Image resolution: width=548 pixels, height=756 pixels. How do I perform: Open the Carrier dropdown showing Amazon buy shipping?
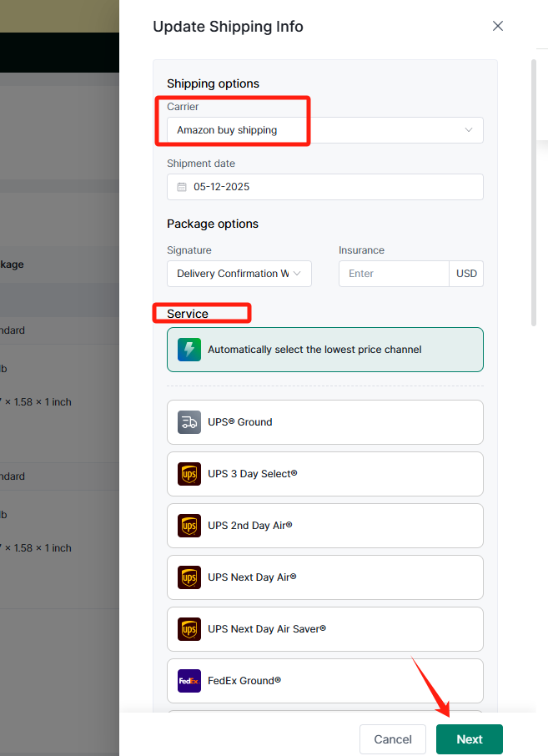[324, 130]
